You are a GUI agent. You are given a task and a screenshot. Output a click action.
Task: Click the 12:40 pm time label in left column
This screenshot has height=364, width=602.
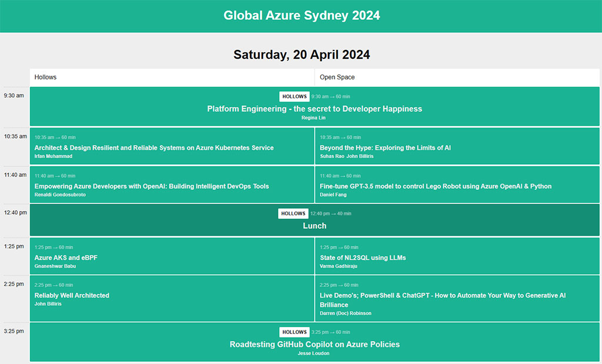[x=15, y=212]
